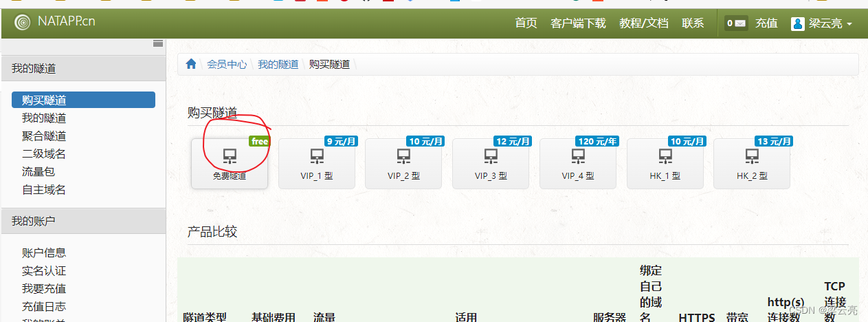
Task: Click the 产品比较 section heading
Action: [212, 232]
